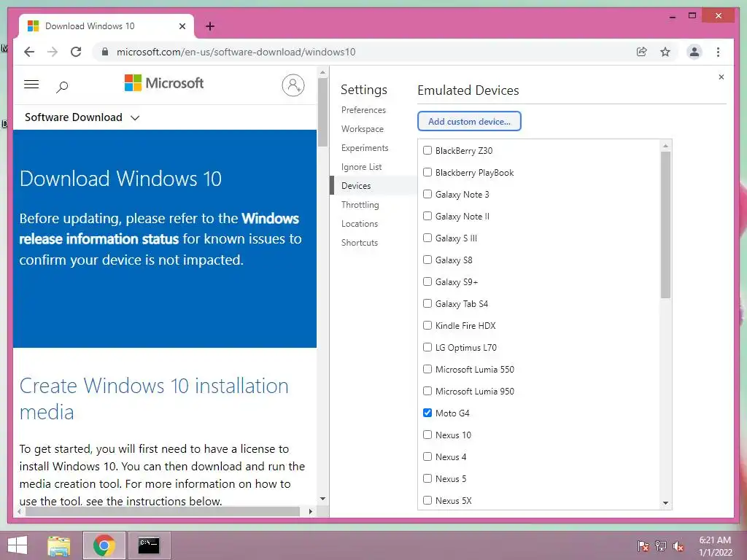
Task: Close the DevTools Settings panel
Action: point(721,77)
